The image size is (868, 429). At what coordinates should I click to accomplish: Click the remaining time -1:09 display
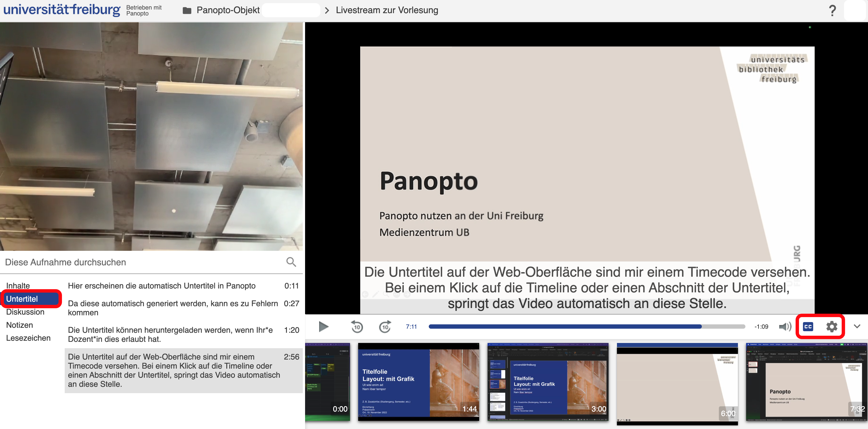[761, 326]
